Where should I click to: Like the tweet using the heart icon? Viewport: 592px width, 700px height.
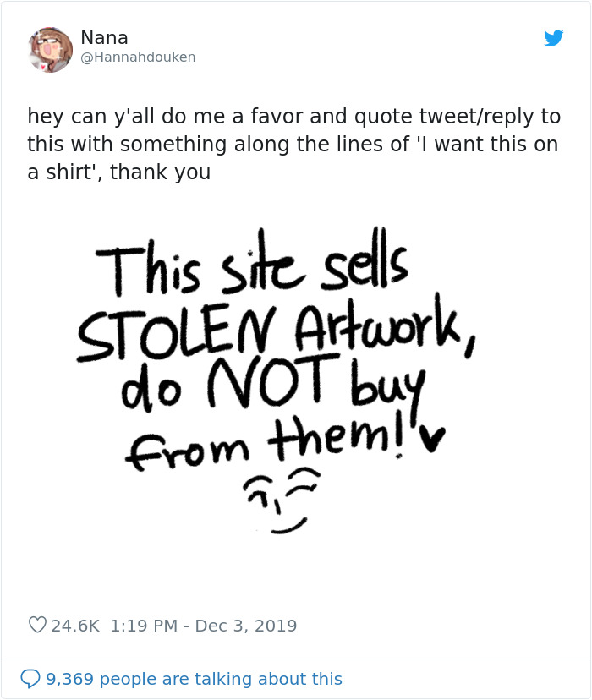point(36,625)
